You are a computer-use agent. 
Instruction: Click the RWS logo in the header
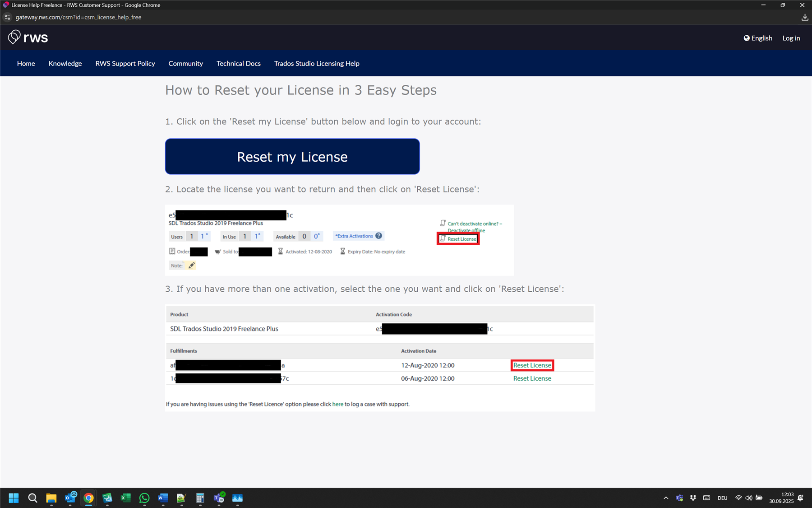click(28, 37)
